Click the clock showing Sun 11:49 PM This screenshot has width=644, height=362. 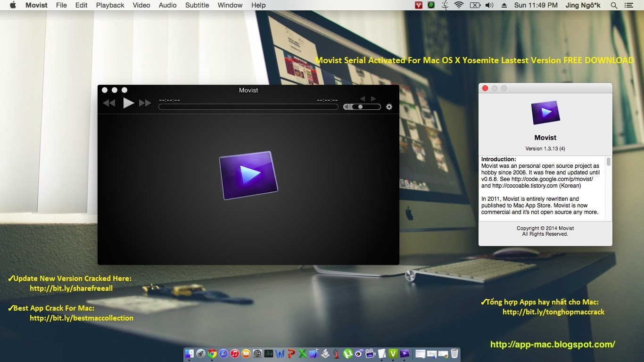pos(536,5)
